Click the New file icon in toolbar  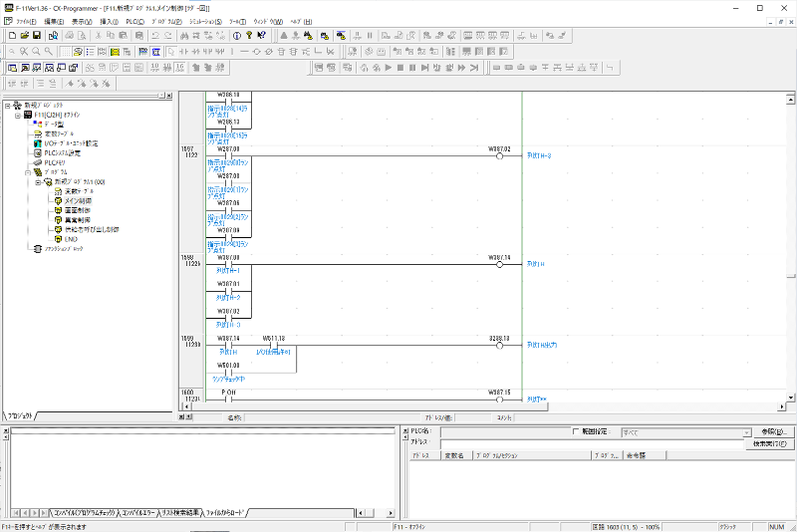(11, 35)
